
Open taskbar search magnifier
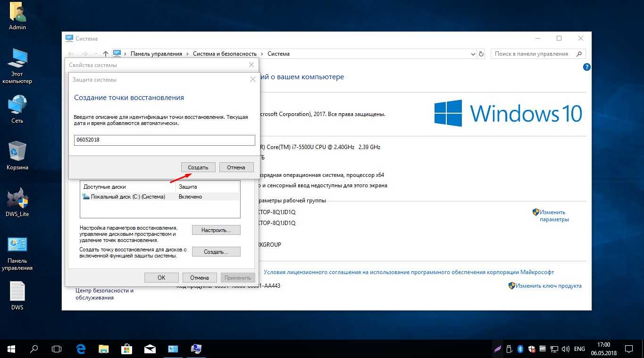34,349
